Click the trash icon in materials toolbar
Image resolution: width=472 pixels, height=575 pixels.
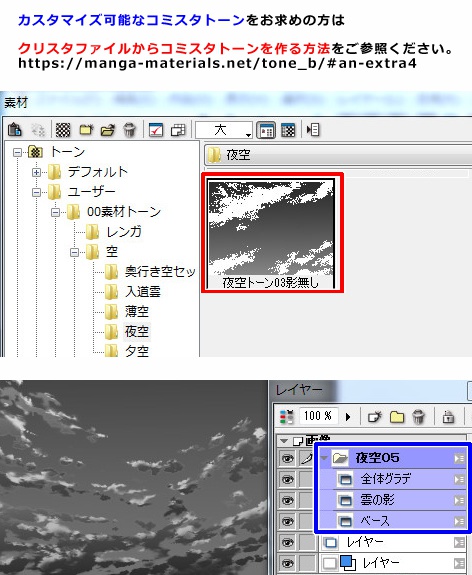pyautogui.click(x=129, y=130)
